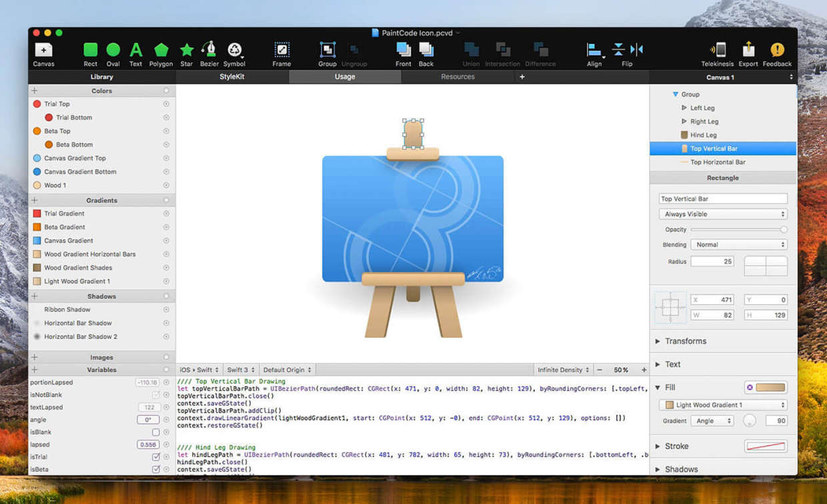Expand the Stroke section
827x504 pixels.
tap(658, 447)
